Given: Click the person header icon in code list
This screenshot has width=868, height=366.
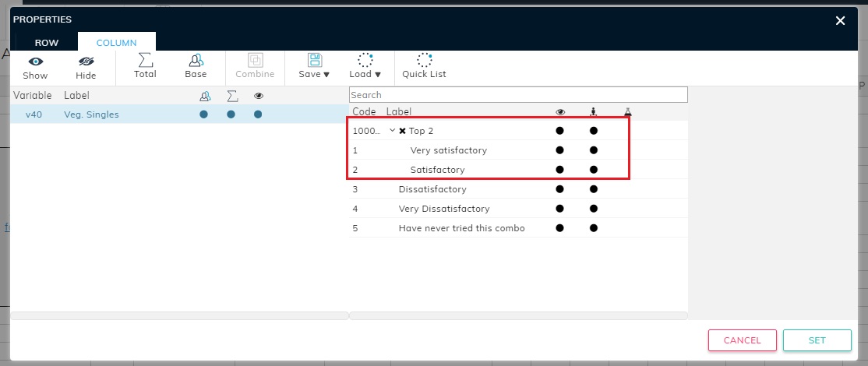Looking at the screenshot, I should (594, 112).
